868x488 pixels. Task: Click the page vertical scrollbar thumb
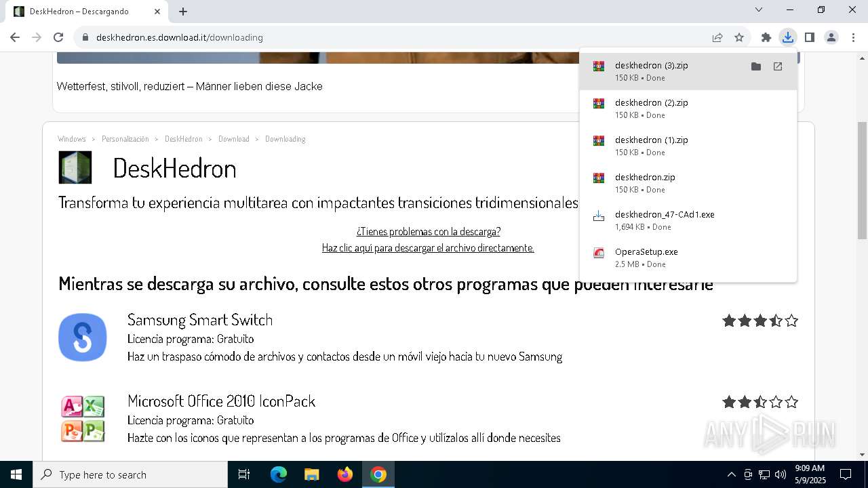tap(862, 180)
